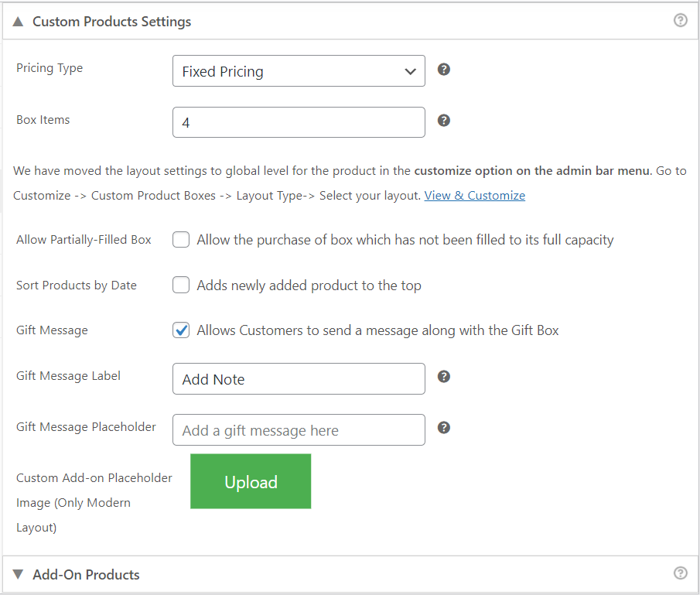The height and width of the screenshot is (595, 700).
Task: Select the Add-On Products section header
Action: tap(86, 574)
